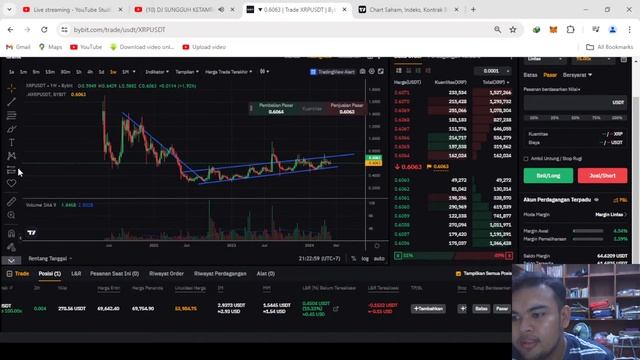Switch to L&R tab
This screenshot has height=360, width=640.
pos(76,273)
